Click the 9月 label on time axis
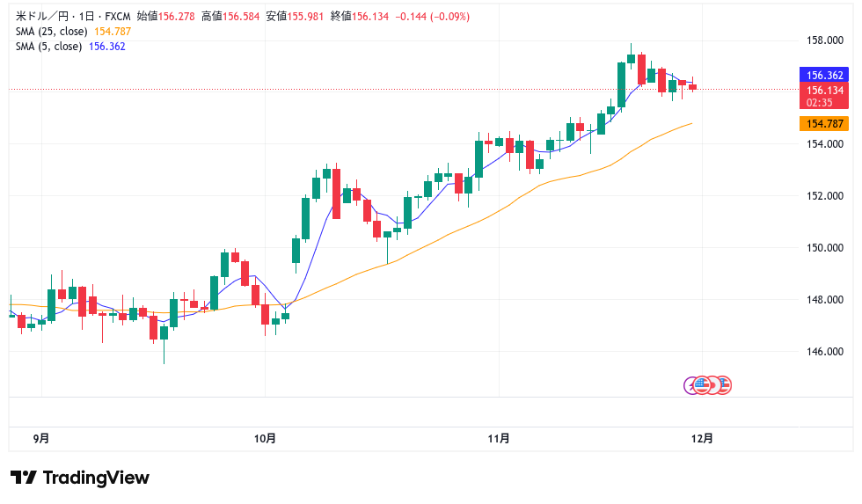The width and height of the screenshot is (862, 504). [40, 438]
